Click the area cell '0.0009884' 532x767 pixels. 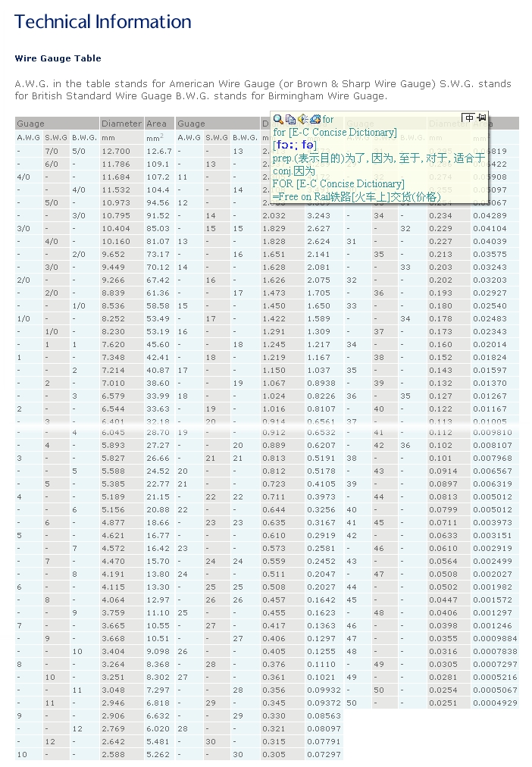click(x=496, y=638)
